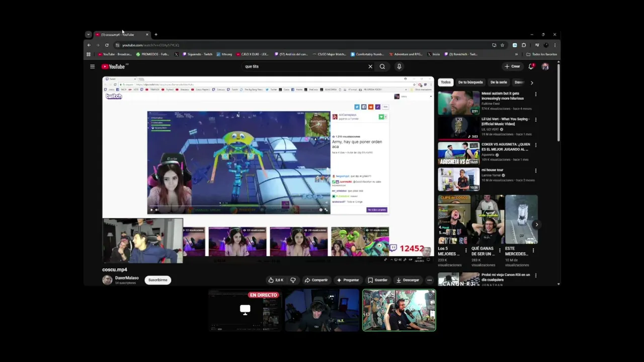Open hltv.org bookmark
The width and height of the screenshot is (644, 362).
click(x=224, y=54)
